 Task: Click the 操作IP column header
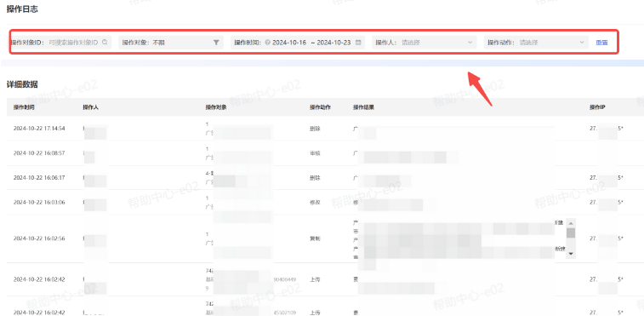coord(597,107)
